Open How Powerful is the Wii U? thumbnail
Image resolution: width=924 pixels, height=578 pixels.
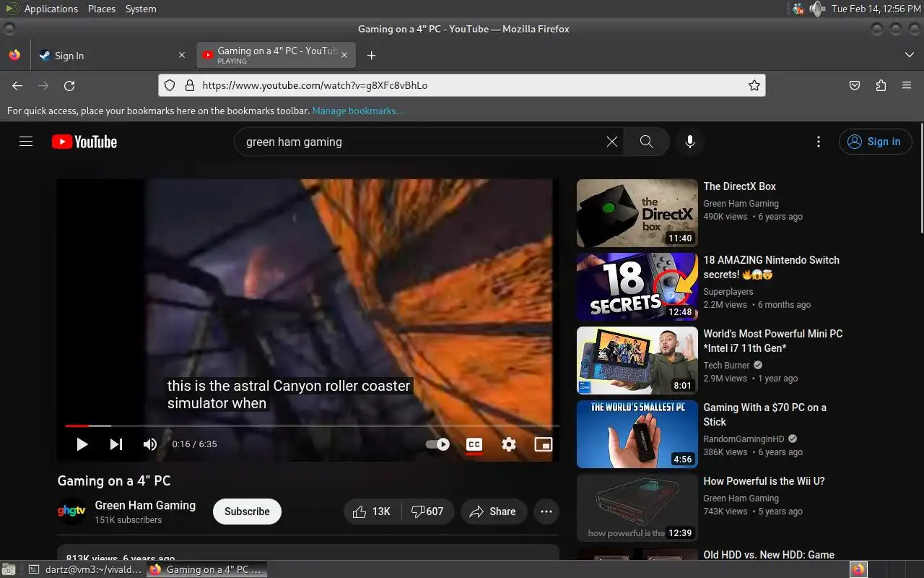[x=637, y=508]
